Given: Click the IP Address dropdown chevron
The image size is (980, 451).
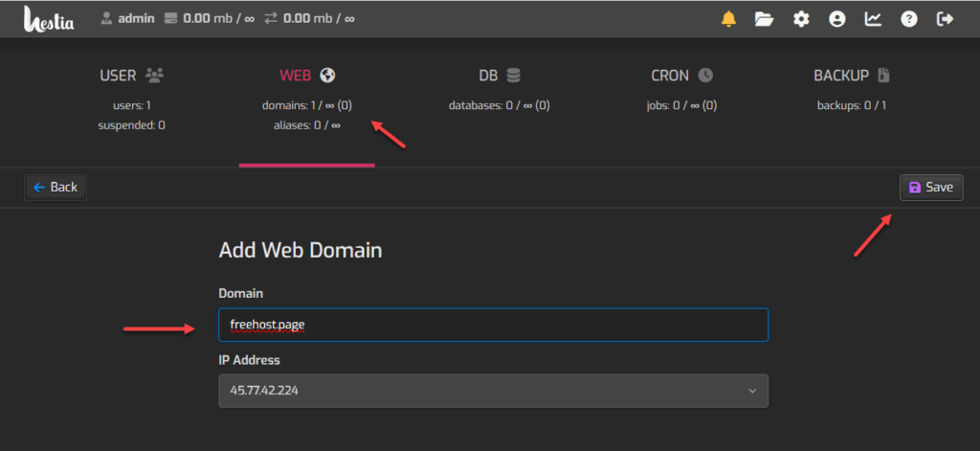Looking at the screenshot, I should click(752, 391).
